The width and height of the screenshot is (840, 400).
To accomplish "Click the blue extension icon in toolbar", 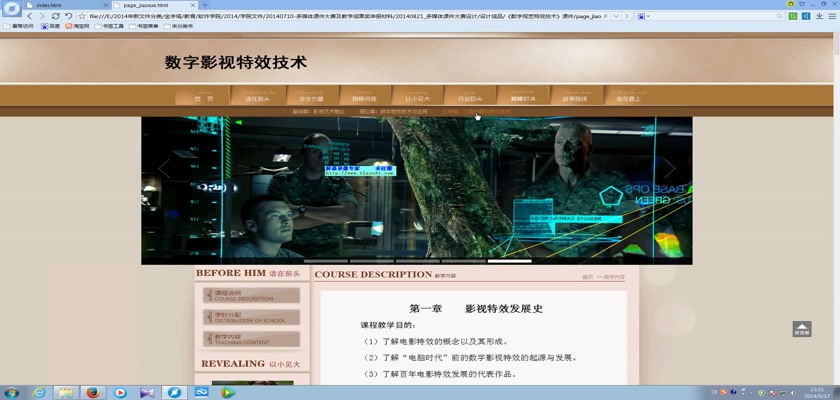I will pyautogui.click(x=806, y=16).
